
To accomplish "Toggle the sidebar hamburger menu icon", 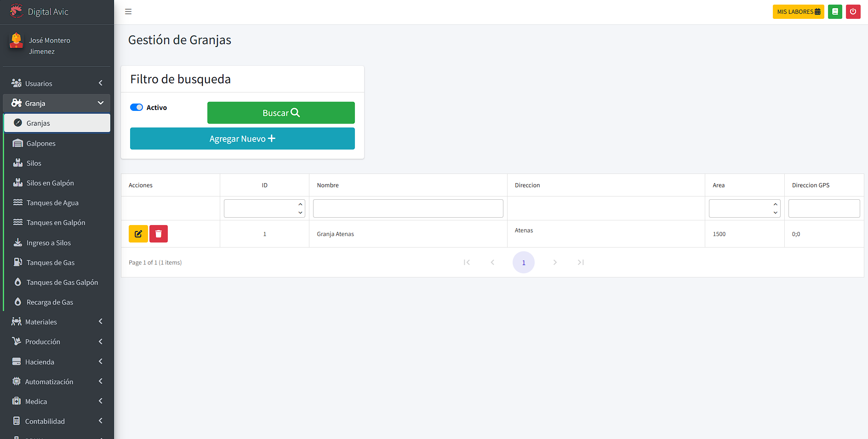I will pyautogui.click(x=128, y=12).
